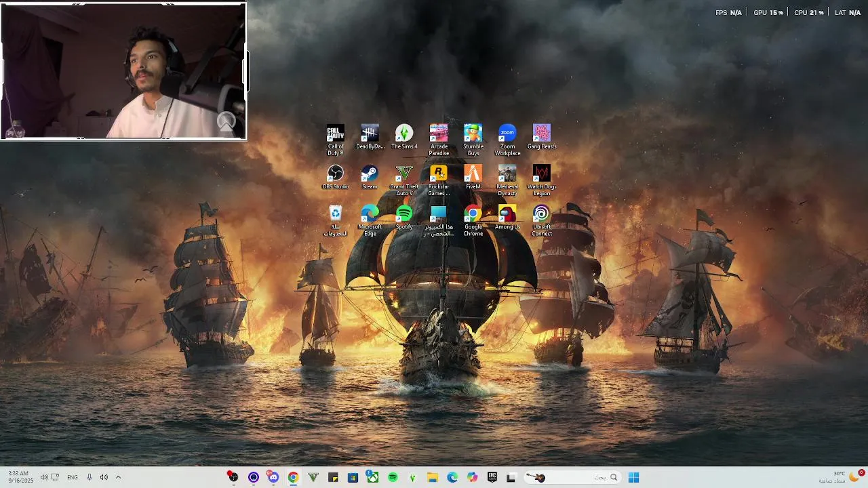Open the Windows Start button in taskbar
The image size is (868, 488).
[x=633, y=477]
